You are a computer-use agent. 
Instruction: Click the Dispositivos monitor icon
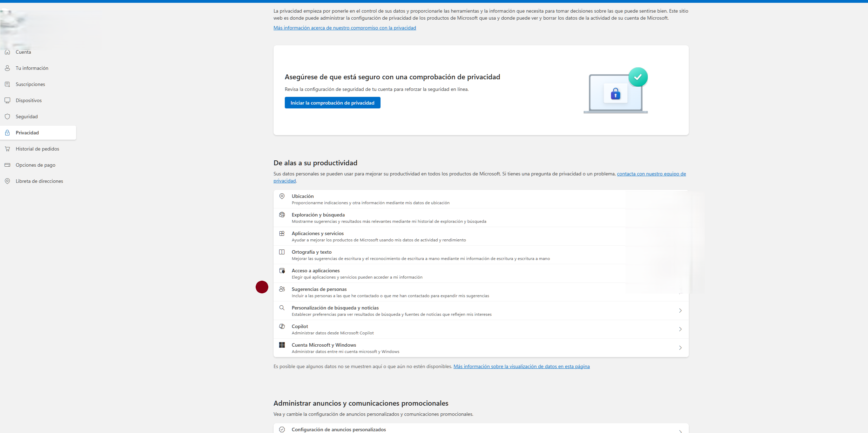tap(7, 100)
